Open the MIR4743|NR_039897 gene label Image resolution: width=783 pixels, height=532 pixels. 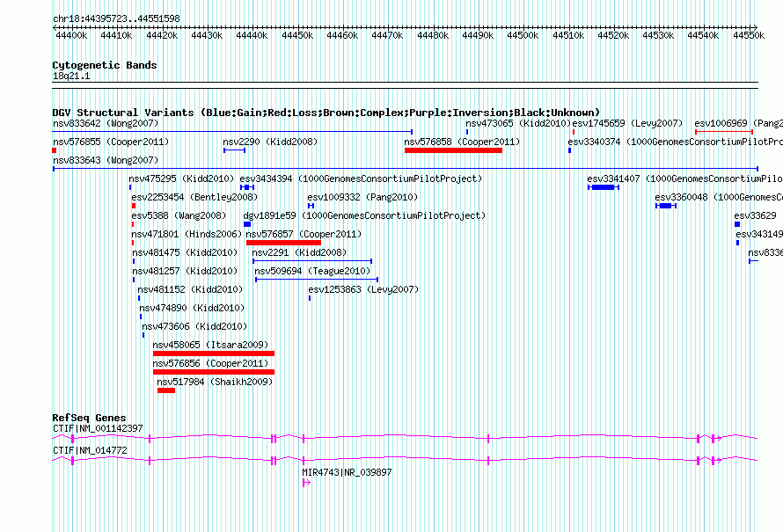(x=347, y=472)
